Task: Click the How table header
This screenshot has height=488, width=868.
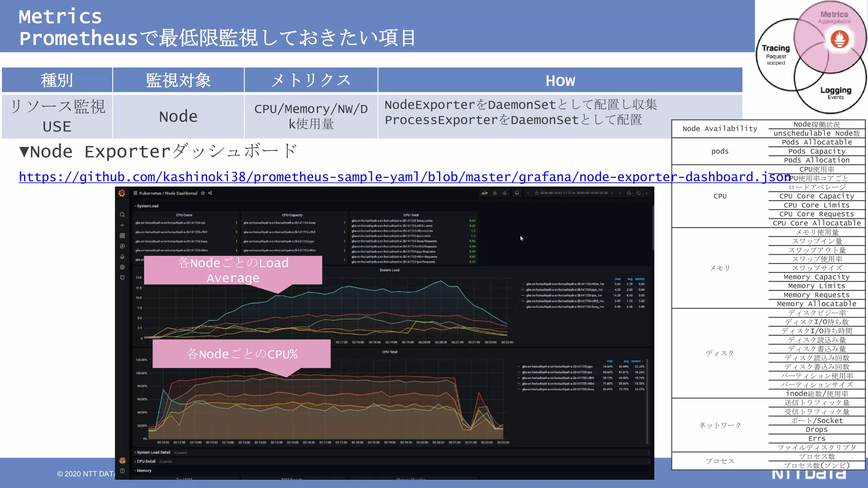Action: click(x=560, y=80)
